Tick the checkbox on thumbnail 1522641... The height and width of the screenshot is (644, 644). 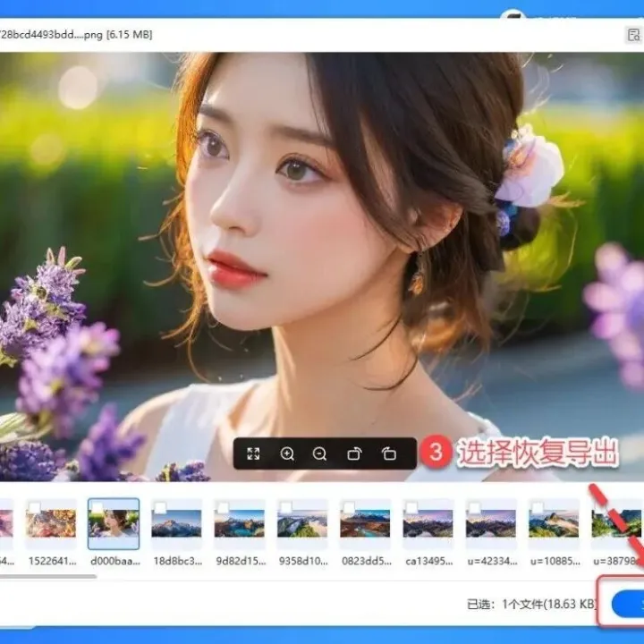pos(35,508)
